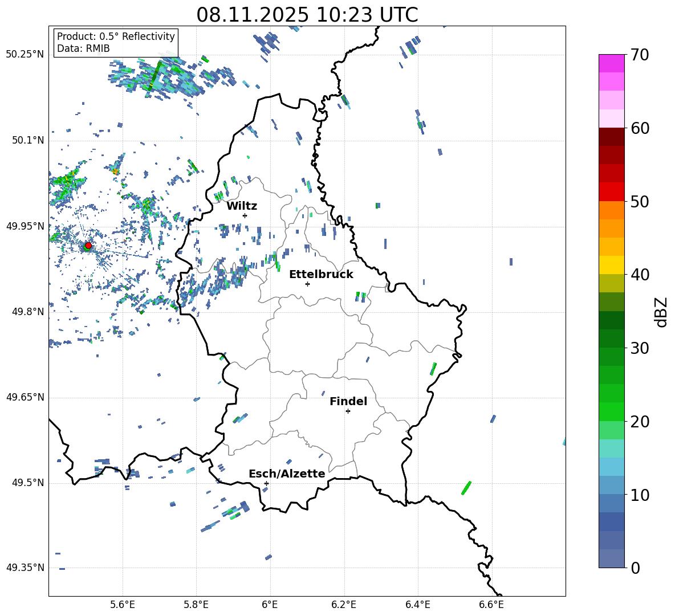
Task: Click the 70 tick label on colorbar
Action: click(641, 55)
